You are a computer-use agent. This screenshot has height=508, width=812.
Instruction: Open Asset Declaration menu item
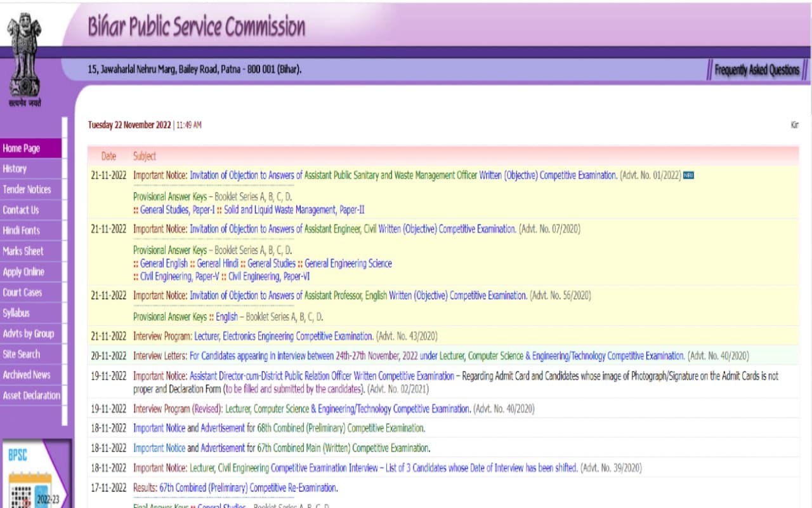(x=31, y=396)
